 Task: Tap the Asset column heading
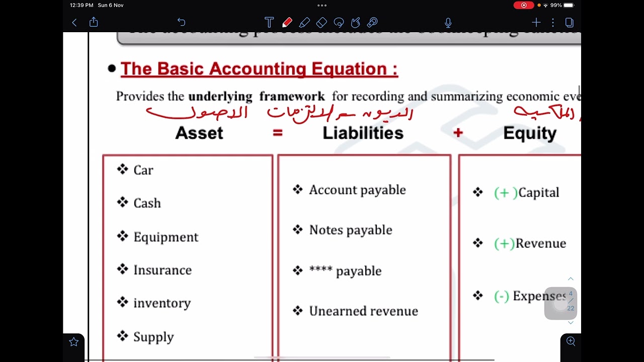coord(199,133)
